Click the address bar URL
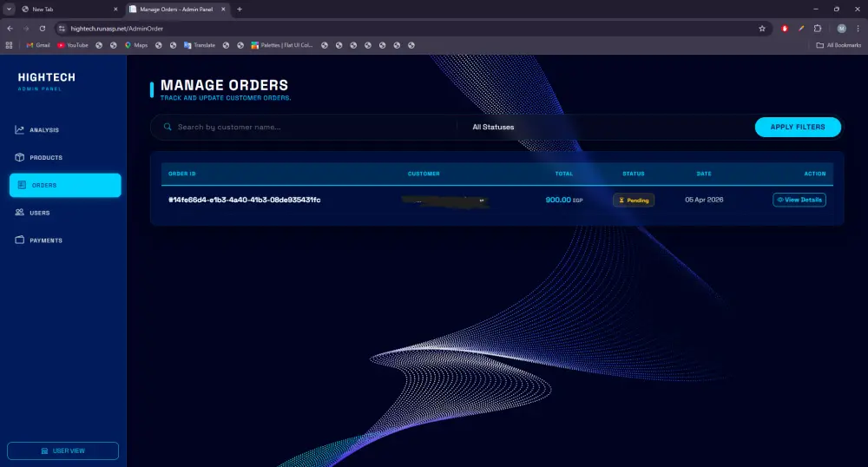 tap(117, 29)
